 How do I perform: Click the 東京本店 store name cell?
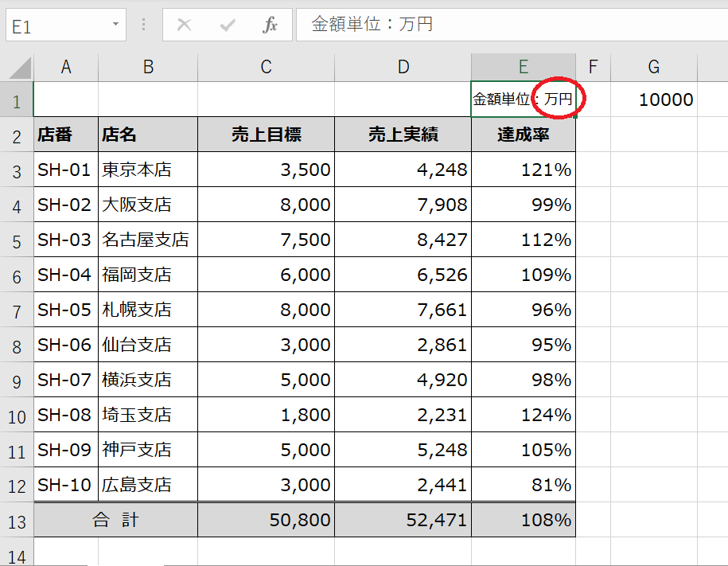click(x=148, y=170)
